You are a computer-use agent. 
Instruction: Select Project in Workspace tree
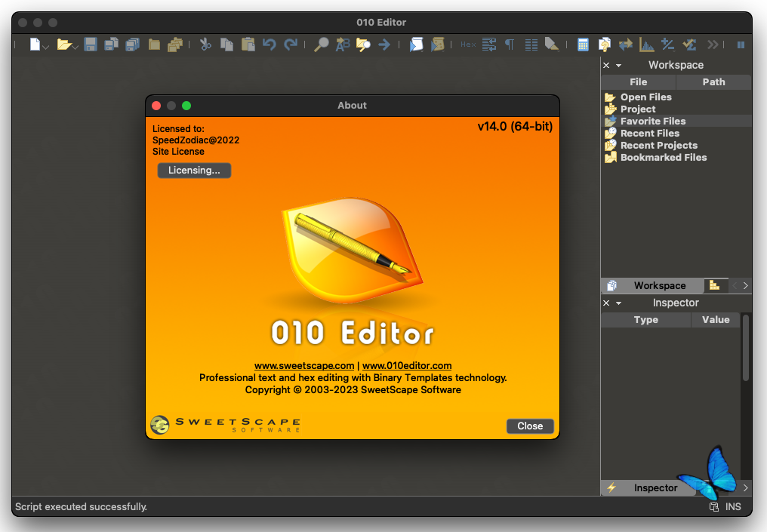(x=638, y=109)
